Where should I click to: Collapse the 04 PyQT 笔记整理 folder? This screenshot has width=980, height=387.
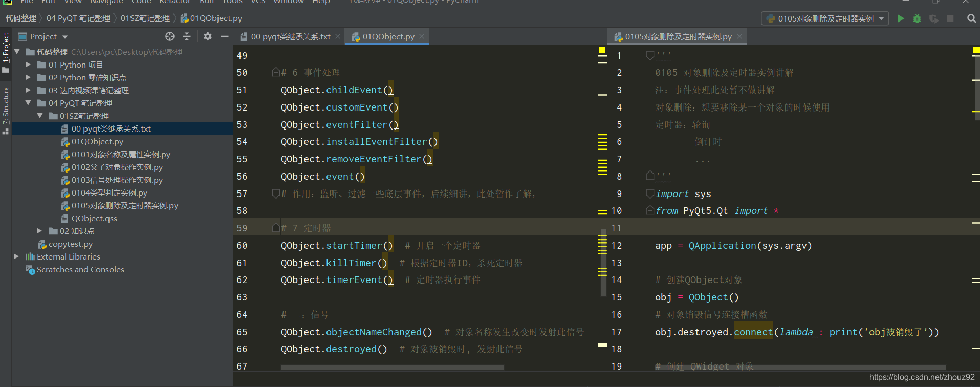(x=28, y=103)
